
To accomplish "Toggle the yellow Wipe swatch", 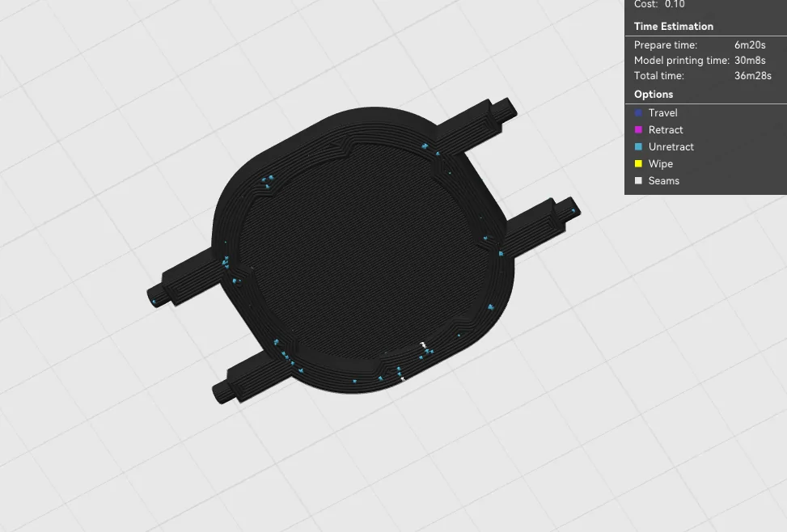I will click(x=638, y=163).
